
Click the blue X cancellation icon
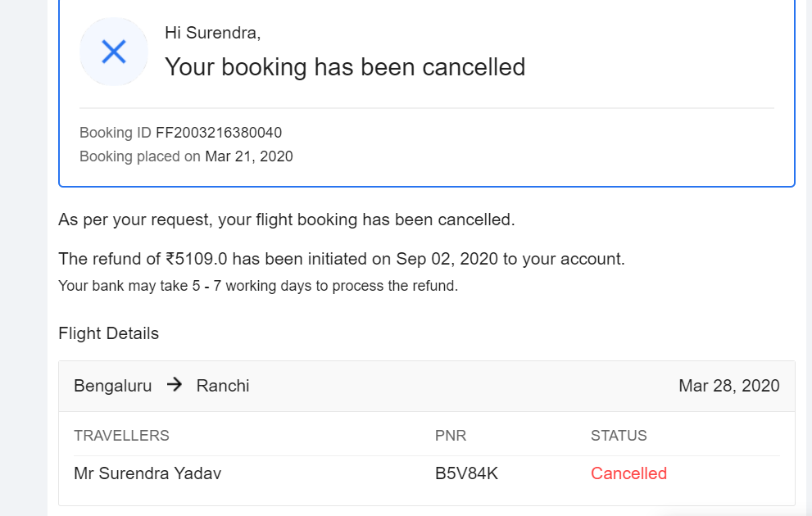(x=113, y=52)
